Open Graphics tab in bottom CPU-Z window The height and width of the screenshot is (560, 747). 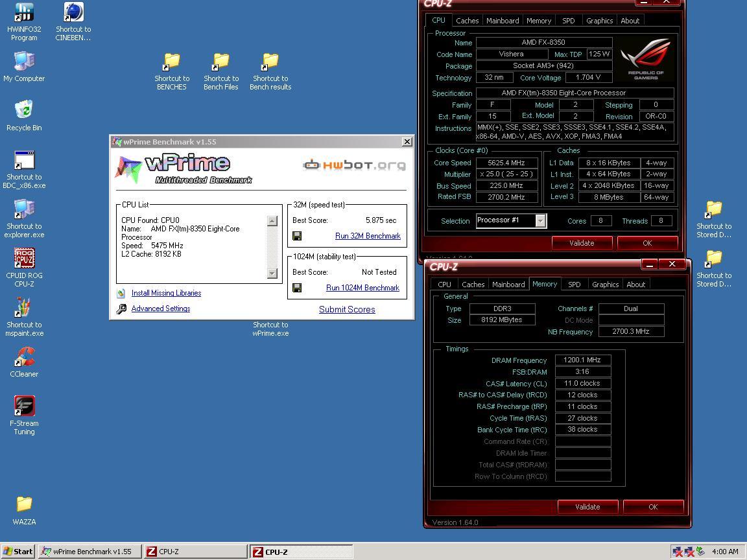pos(605,285)
